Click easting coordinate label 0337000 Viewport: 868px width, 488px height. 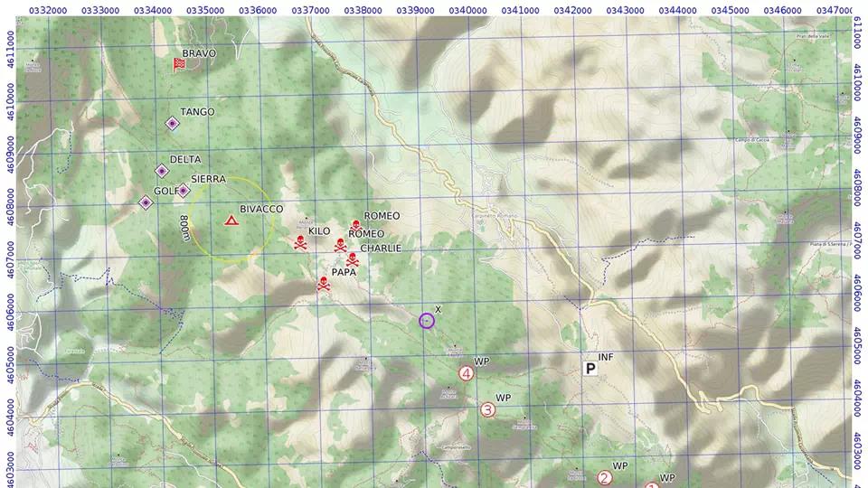[310, 11]
